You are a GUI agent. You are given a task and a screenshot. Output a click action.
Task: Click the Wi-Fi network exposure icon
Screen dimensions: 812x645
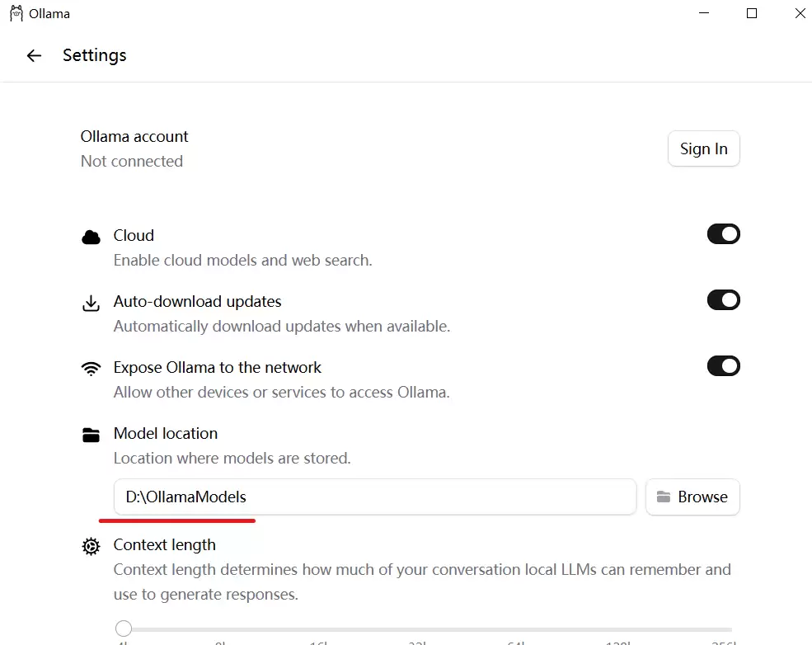click(91, 369)
